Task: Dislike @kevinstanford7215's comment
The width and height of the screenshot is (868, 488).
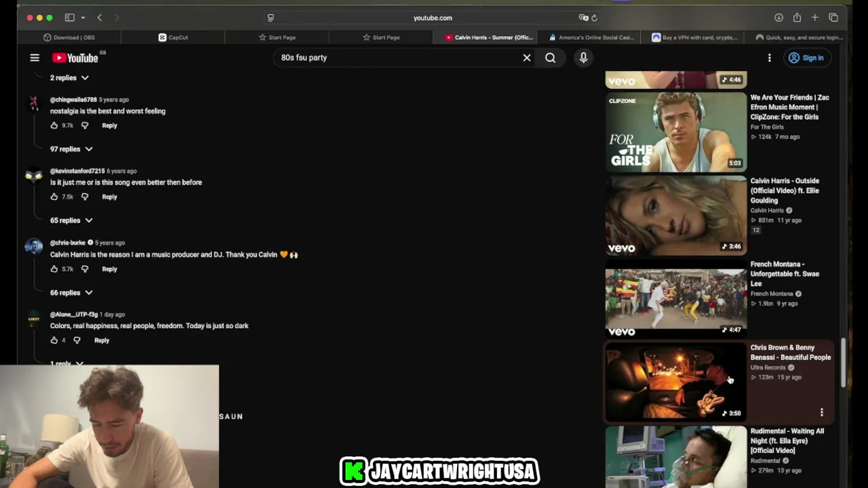Action: (85, 197)
